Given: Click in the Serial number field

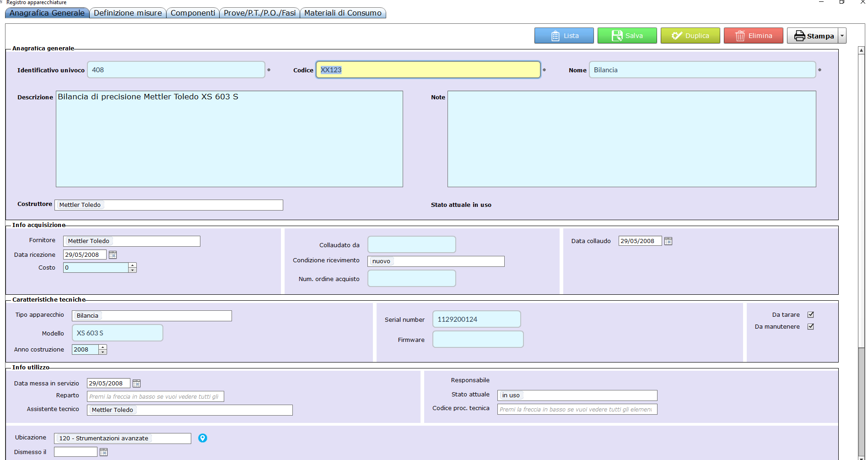Looking at the screenshot, I should coord(477,319).
